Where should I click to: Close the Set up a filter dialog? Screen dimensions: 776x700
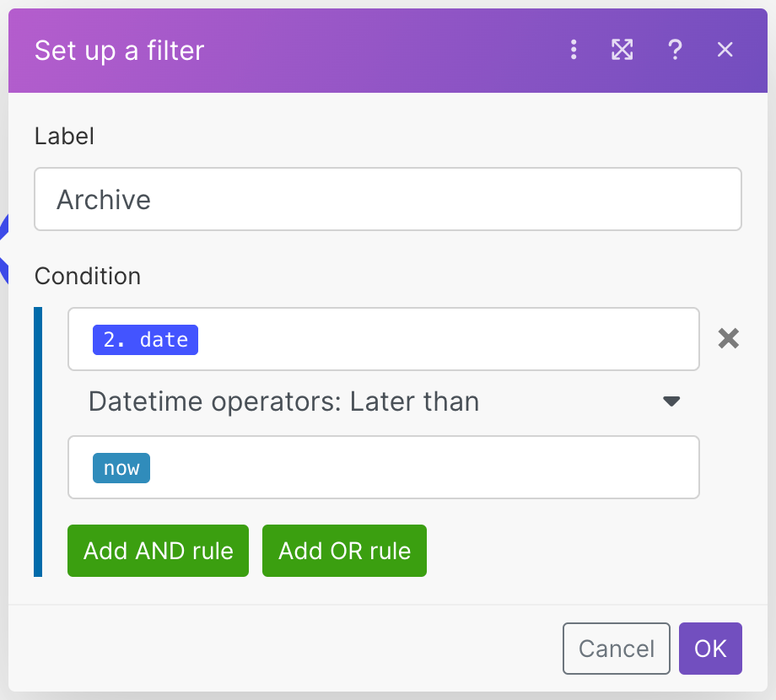coord(725,51)
